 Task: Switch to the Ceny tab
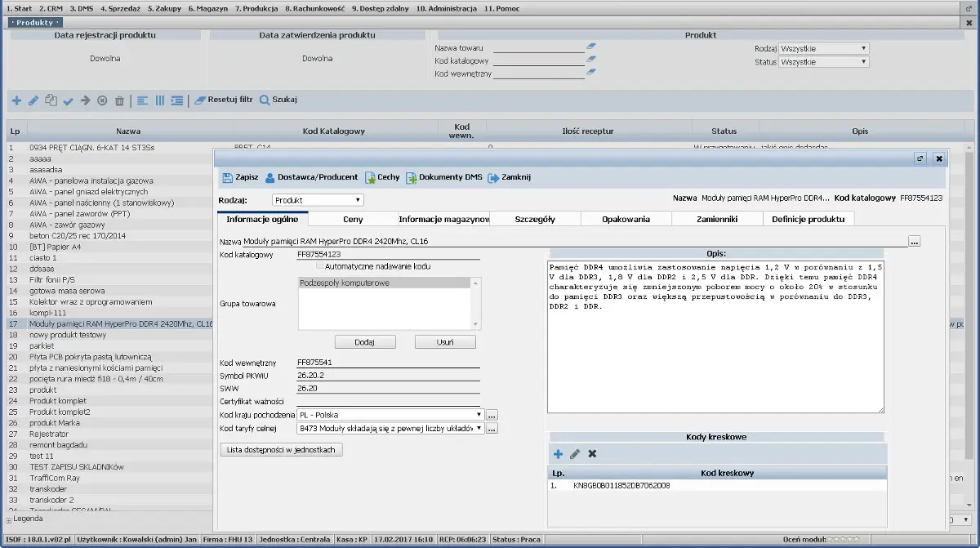point(354,219)
